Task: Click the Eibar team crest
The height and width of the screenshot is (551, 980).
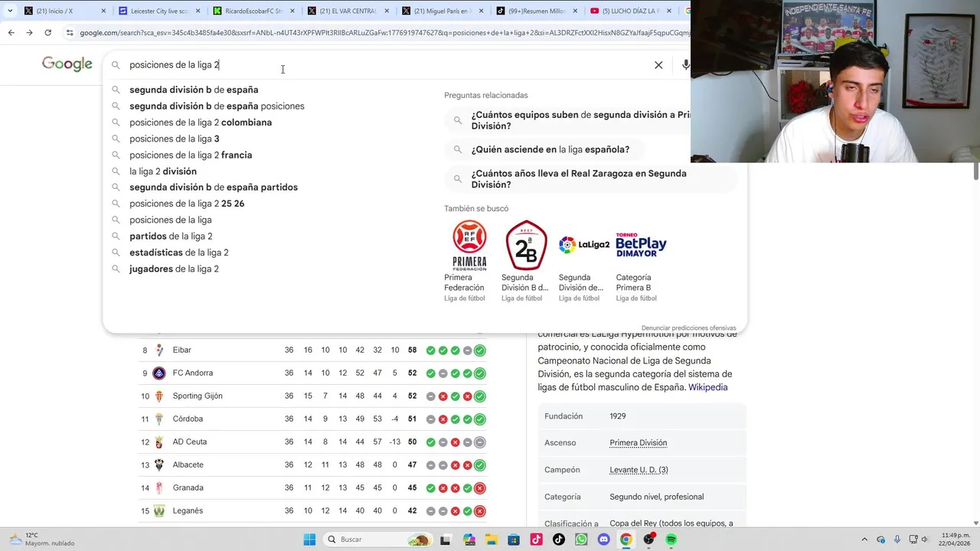Action: pos(159,350)
